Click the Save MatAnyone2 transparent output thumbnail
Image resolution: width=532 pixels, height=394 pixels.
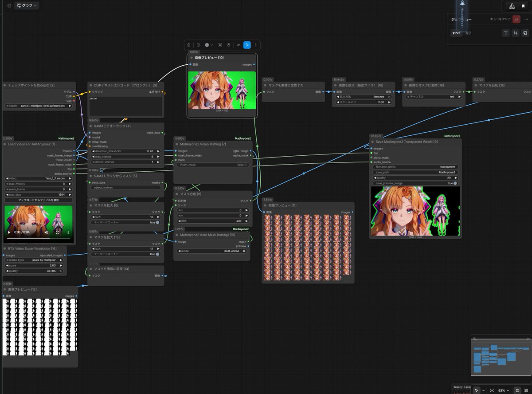(x=415, y=211)
